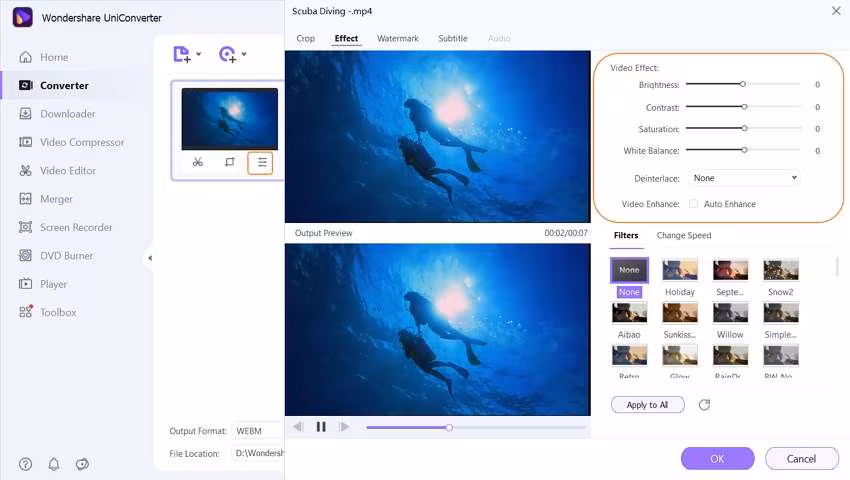Click the File Location path field

pyautogui.click(x=258, y=453)
